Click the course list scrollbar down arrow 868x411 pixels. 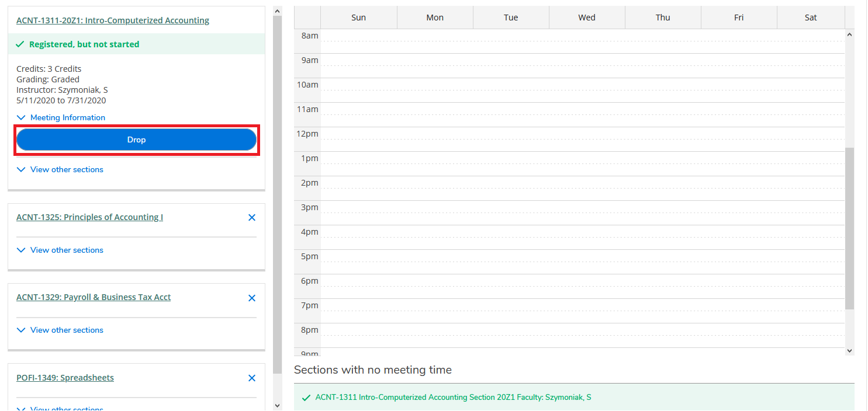[x=277, y=405]
